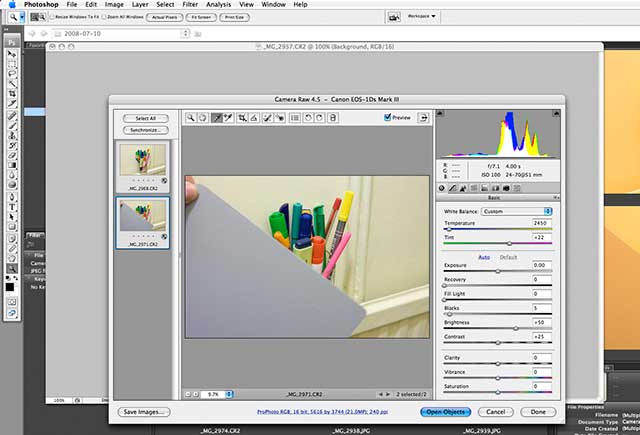The height and width of the screenshot is (435, 640).
Task: Open the HSL / Grayscale panel tab
Action: (x=474, y=188)
